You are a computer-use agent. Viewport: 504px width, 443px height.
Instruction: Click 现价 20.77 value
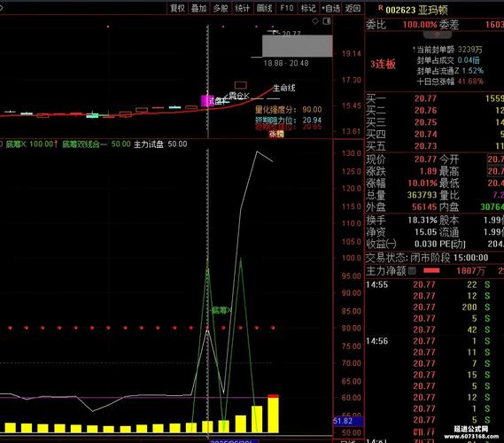coord(425,159)
